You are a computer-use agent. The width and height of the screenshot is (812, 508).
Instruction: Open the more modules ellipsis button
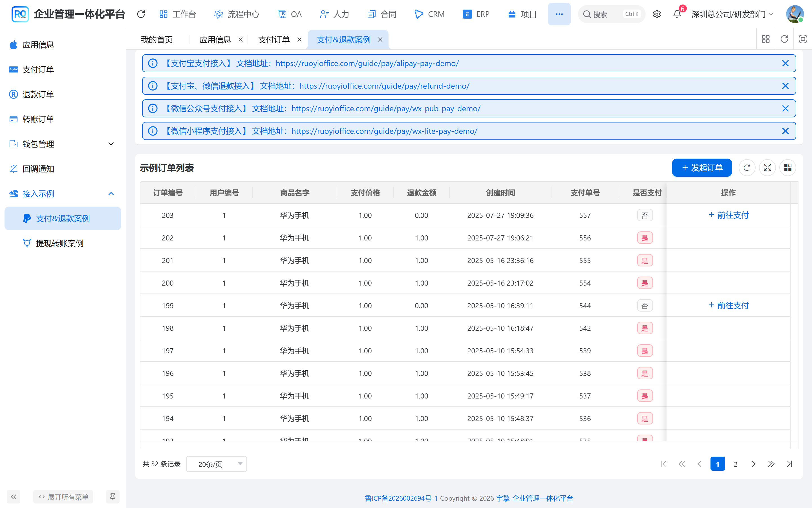559,14
